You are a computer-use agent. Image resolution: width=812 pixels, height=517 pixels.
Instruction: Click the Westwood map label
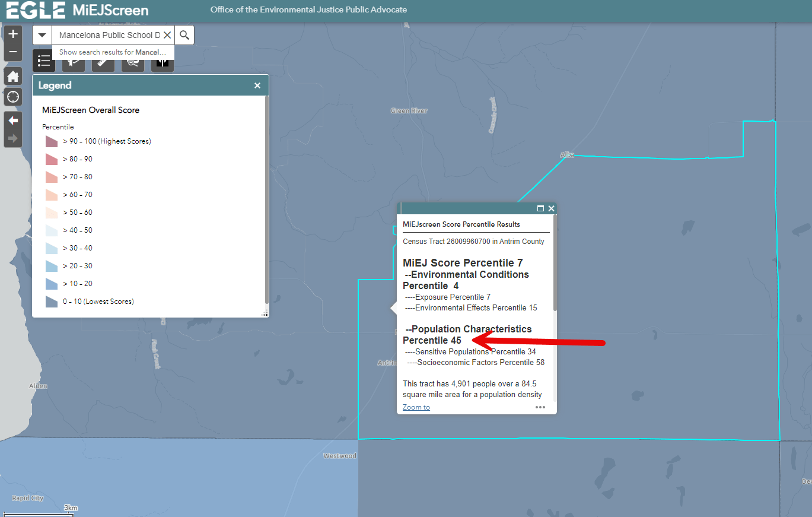[x=339, y=456]
